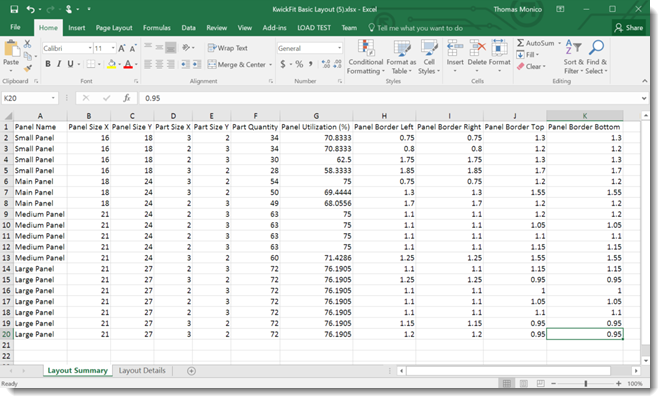Apply comma style format
This screenshot has height=403, width=665.
tap(310, 64)
